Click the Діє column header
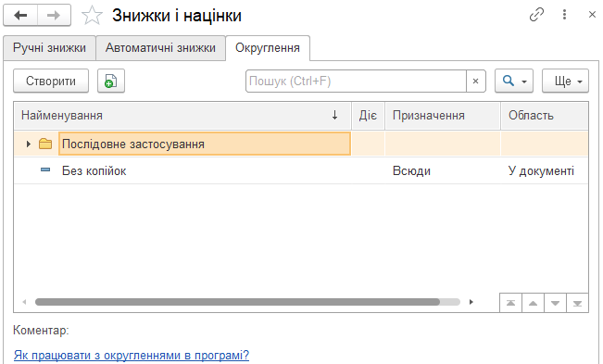 coord(368,115)
